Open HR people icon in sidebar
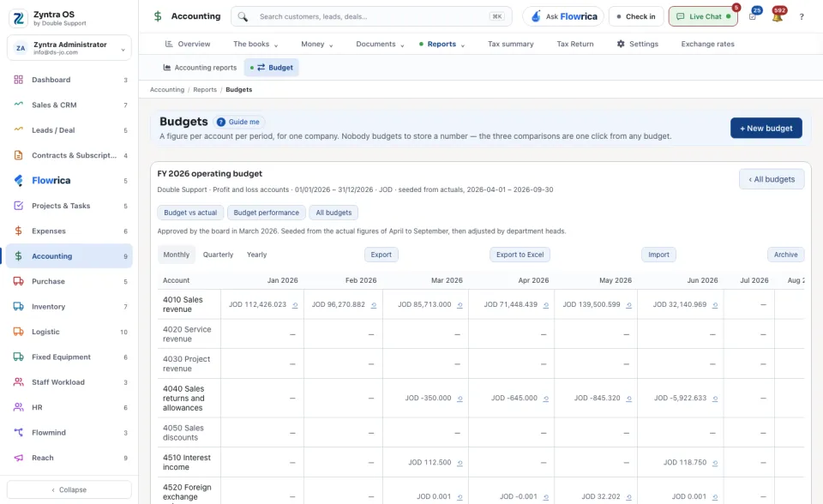 [x=18, y=407]
